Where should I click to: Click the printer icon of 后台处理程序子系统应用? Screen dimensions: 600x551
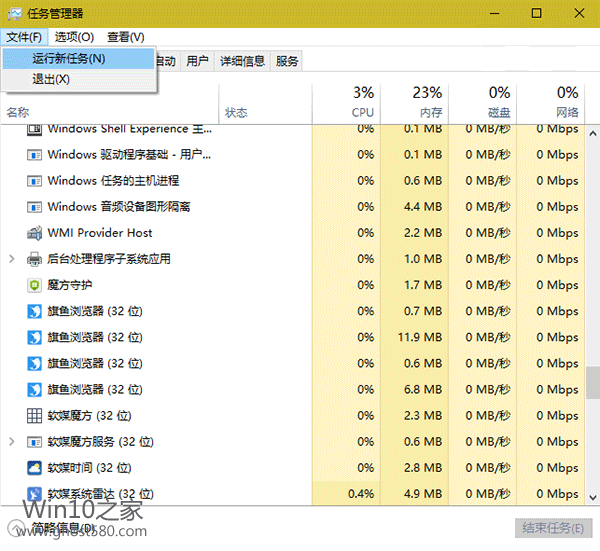pyautogui.click(x=34, y=259)
